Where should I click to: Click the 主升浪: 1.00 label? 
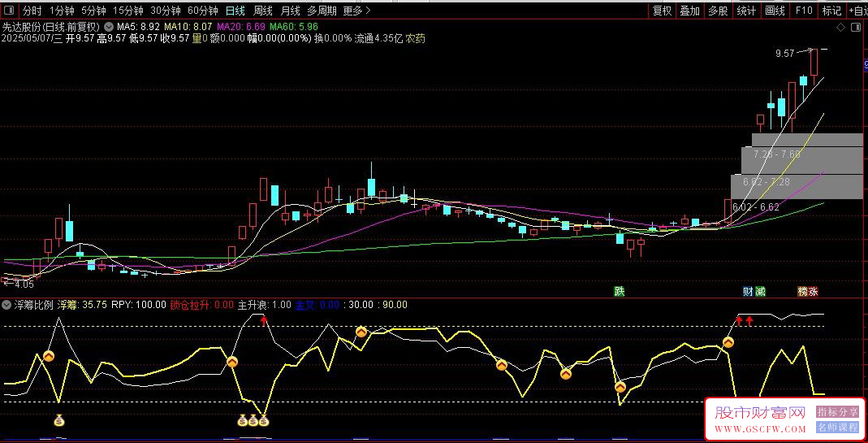(x=264, y=304)
